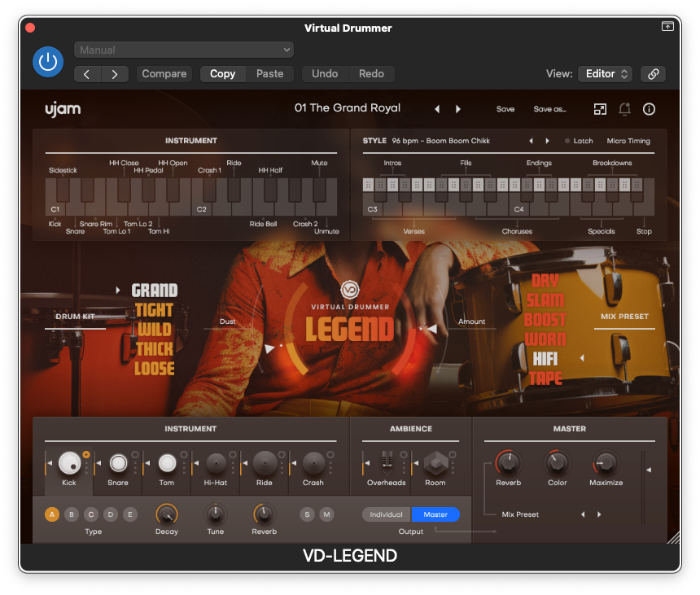Select the Snare instrument channel

pyautogui.click(x=118, y=463)
